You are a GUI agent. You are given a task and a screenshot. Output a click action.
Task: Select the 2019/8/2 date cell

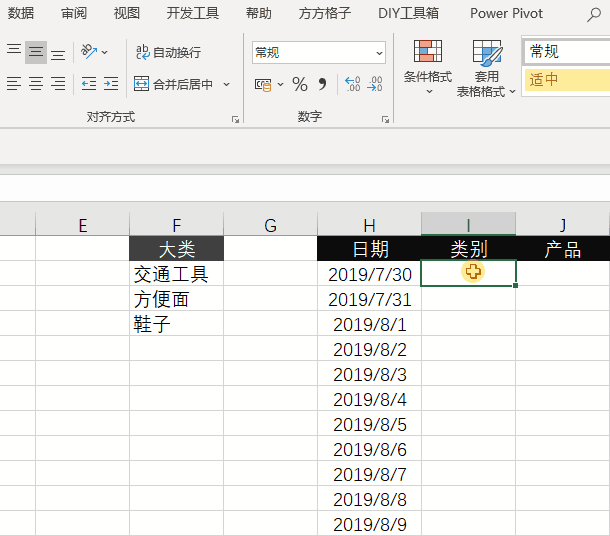pos(369,348)
